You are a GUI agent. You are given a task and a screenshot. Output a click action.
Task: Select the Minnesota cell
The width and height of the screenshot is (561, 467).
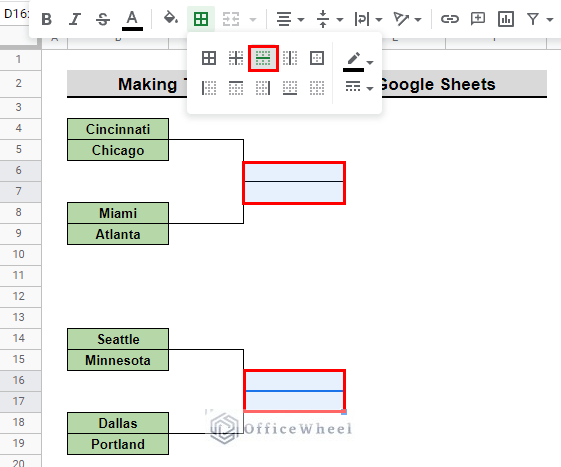click(118, 360)
